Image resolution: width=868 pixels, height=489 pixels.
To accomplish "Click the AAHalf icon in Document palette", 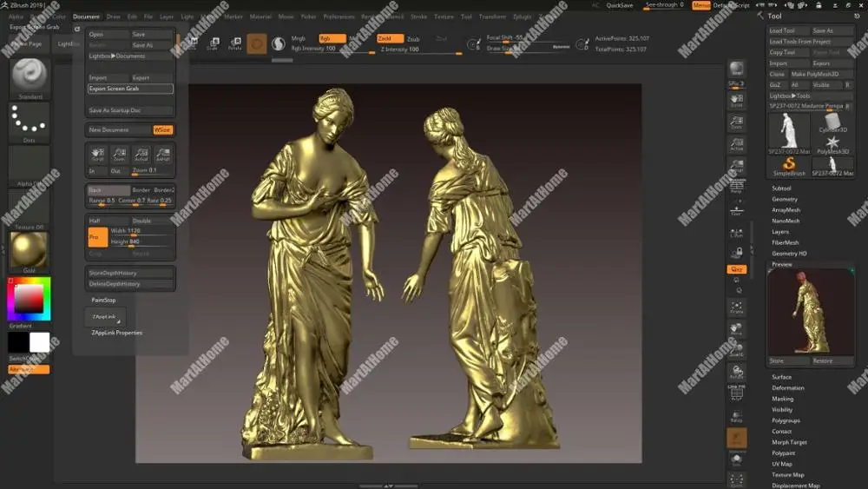I will click(163, 154).
